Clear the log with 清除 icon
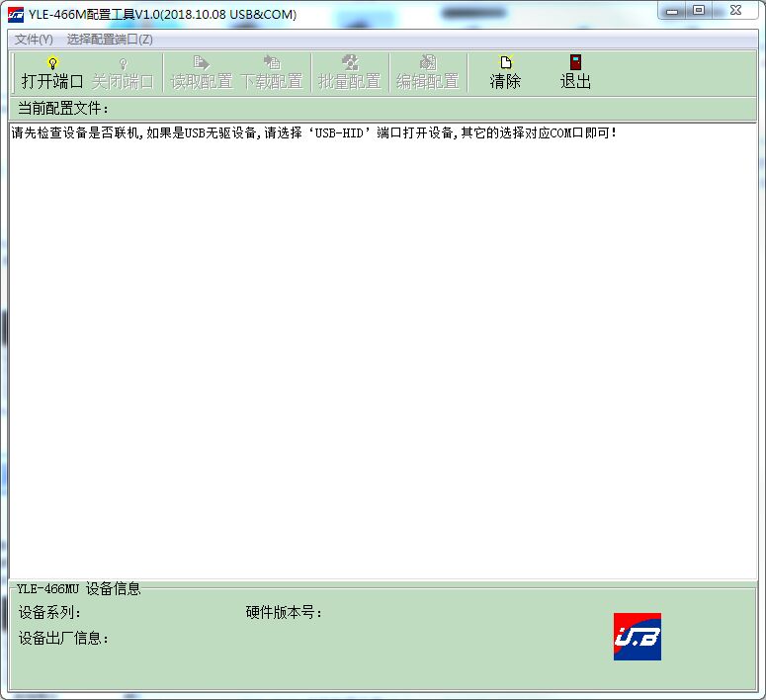 pos(505,63)
